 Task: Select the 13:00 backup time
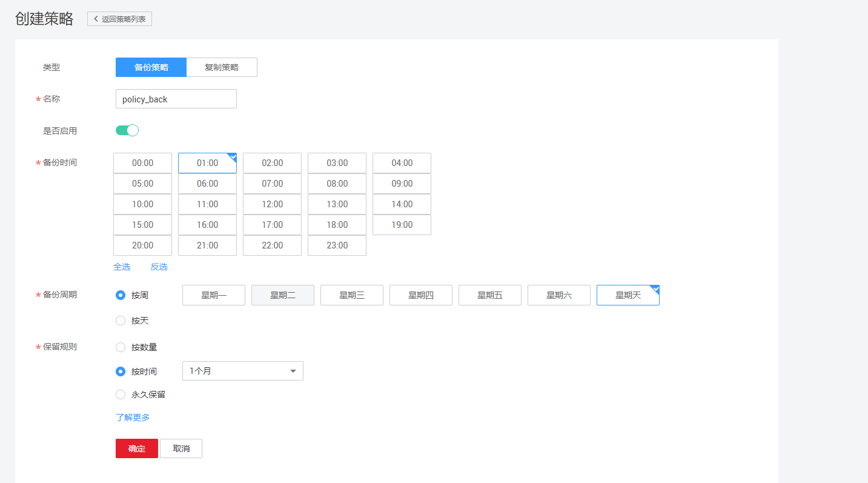(x=337, y=204)
